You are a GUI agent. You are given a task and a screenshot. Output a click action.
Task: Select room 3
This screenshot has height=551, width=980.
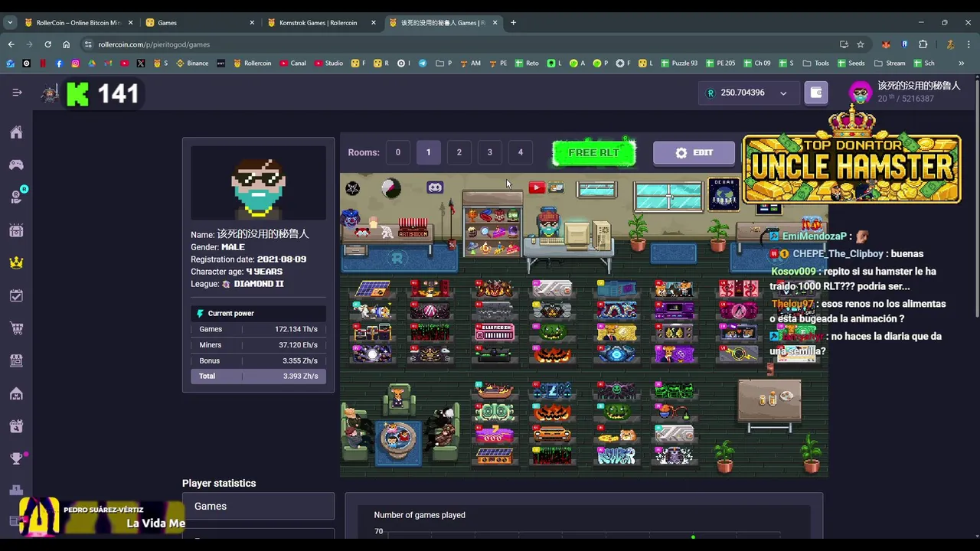click(490, 152)
